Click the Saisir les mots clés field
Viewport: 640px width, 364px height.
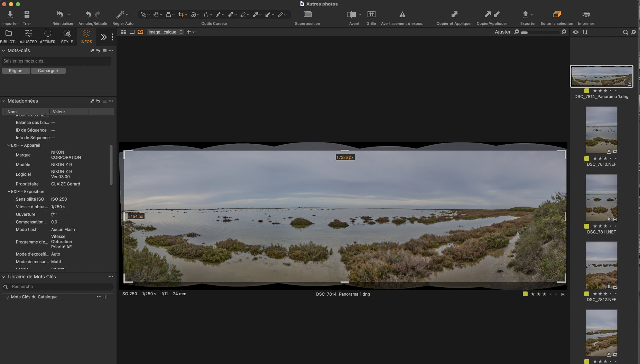point(56,61)
